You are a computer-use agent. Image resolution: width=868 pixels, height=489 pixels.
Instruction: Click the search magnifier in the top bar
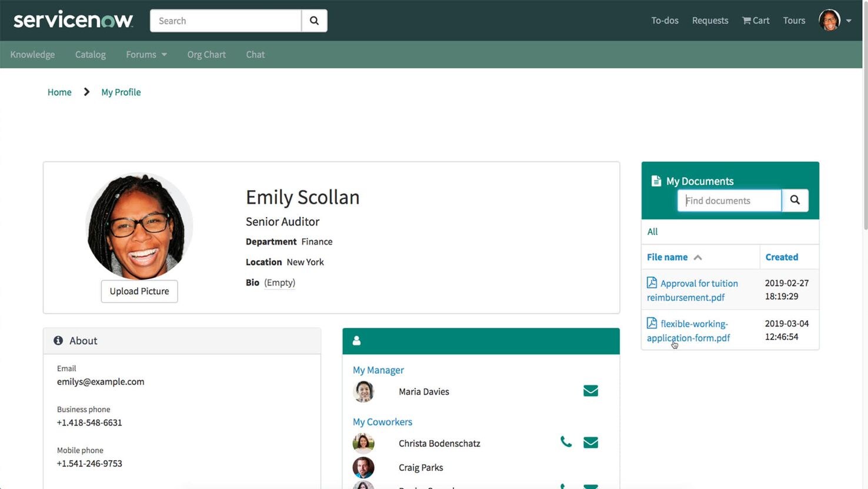[314, 20]
